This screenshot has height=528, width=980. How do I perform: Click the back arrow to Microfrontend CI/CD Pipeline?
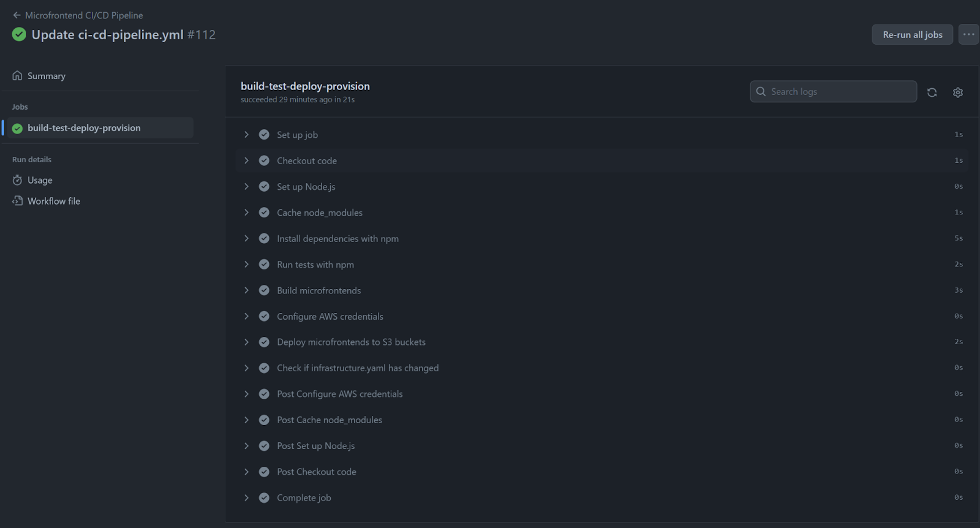[x=17, y=15]
